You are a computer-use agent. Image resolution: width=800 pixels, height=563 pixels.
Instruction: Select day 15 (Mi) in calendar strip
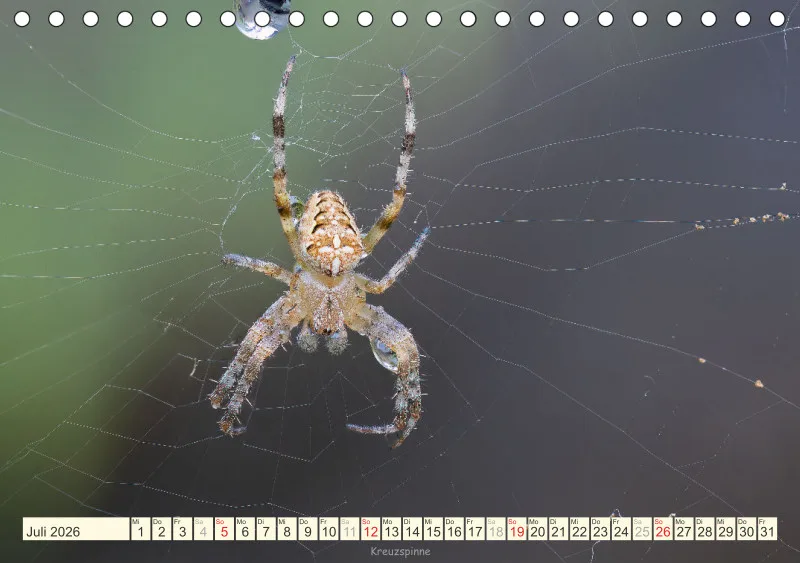coord(433,529)
